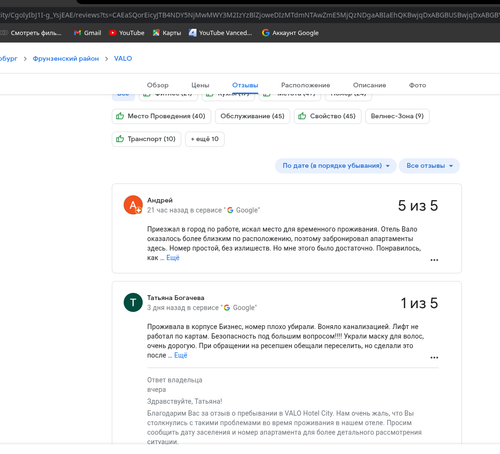Image resolution: width=500 pixels, height=454 pixels.
Task: Click '3 дня назад в сервисе' timestamp
Action: (183, 307)
